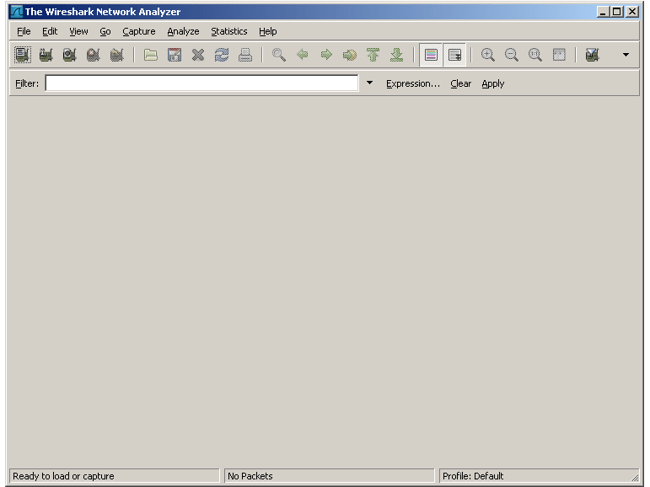This screenshot has height=487, width=650.
Task: Click the Expression... button
Action: [x=412, y=84]
